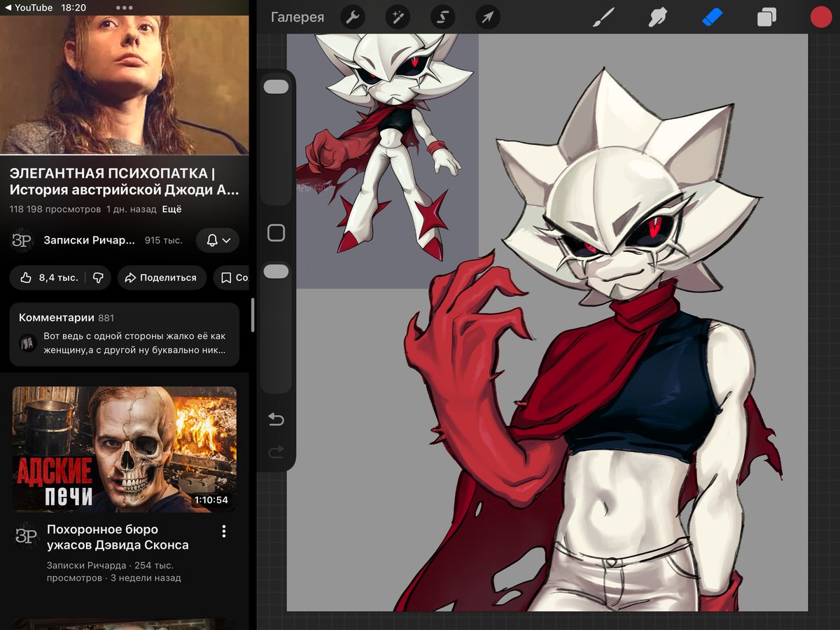
Task: Tap the Сохранить bookmark button
Action: (231, 278)
